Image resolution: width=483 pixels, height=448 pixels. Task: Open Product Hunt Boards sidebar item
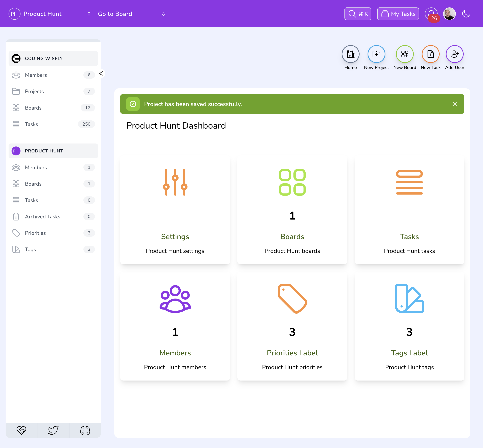click(x=53, y=184)
